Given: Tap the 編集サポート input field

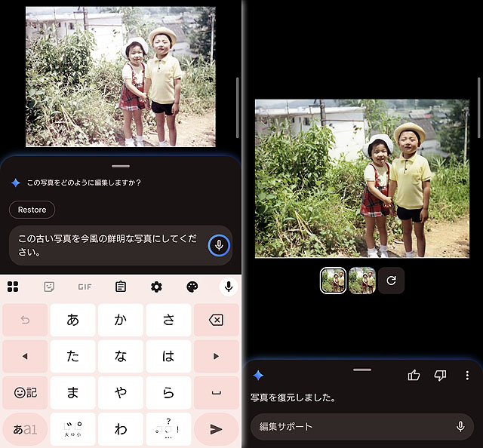Looking at the screenshot, I should (x=351, y=427).
